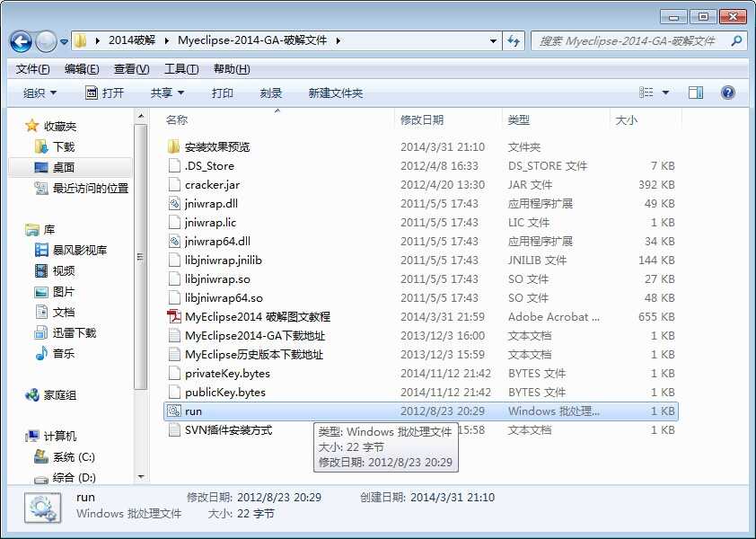Select 2014破解 in the address breadcrumb

[132, 40]
